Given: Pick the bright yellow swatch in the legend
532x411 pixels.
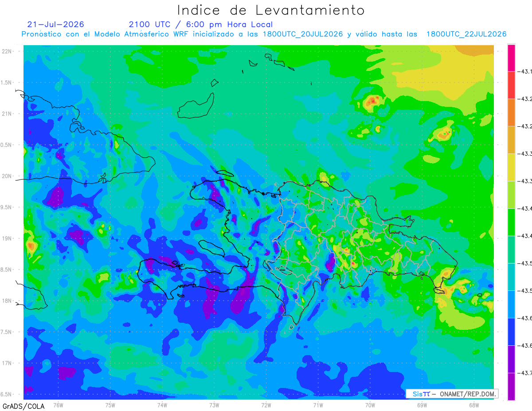Looking at the screenshot, I should coord(511,167).
